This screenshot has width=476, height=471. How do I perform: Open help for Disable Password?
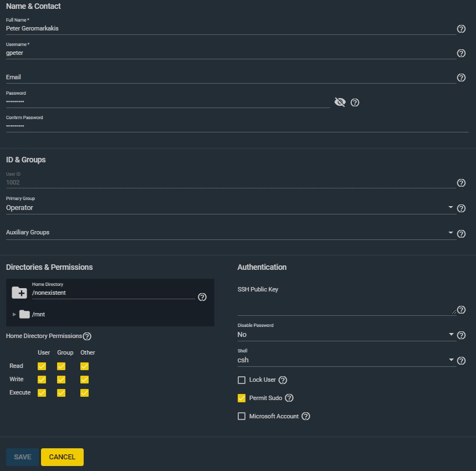(461, 335)
